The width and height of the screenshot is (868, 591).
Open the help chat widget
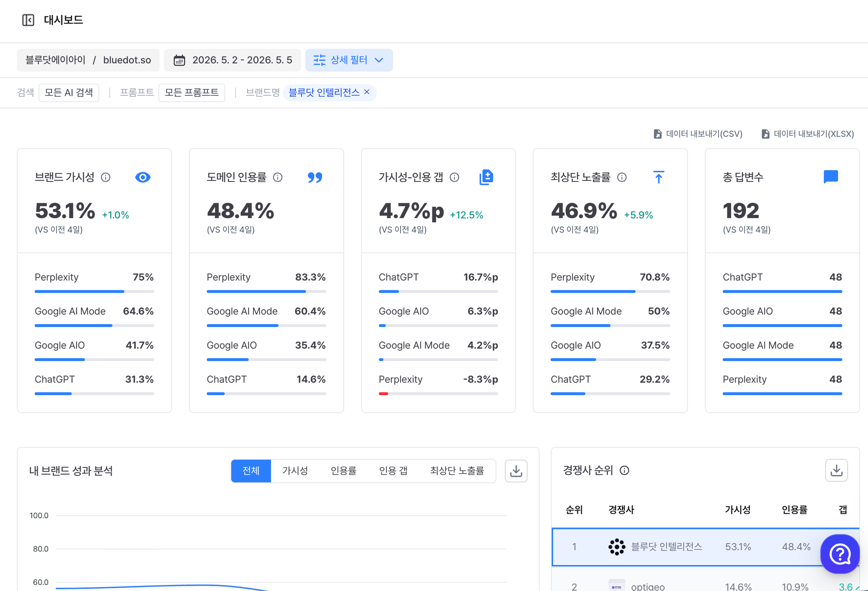click(840, 554)
